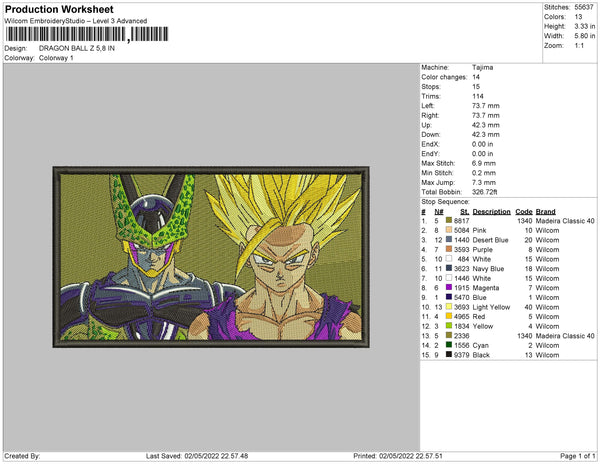Click the Min Stitch value '0.2 mm'

[x=484, y=173]
